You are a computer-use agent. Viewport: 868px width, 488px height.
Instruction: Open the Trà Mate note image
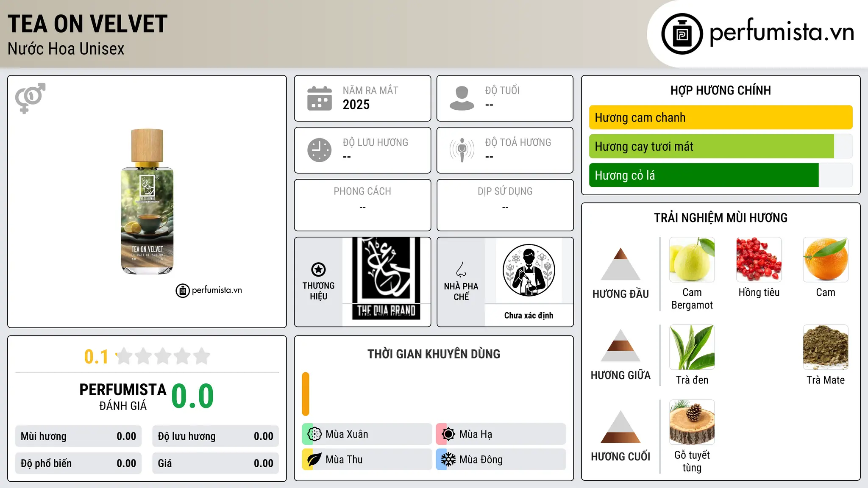826,347
